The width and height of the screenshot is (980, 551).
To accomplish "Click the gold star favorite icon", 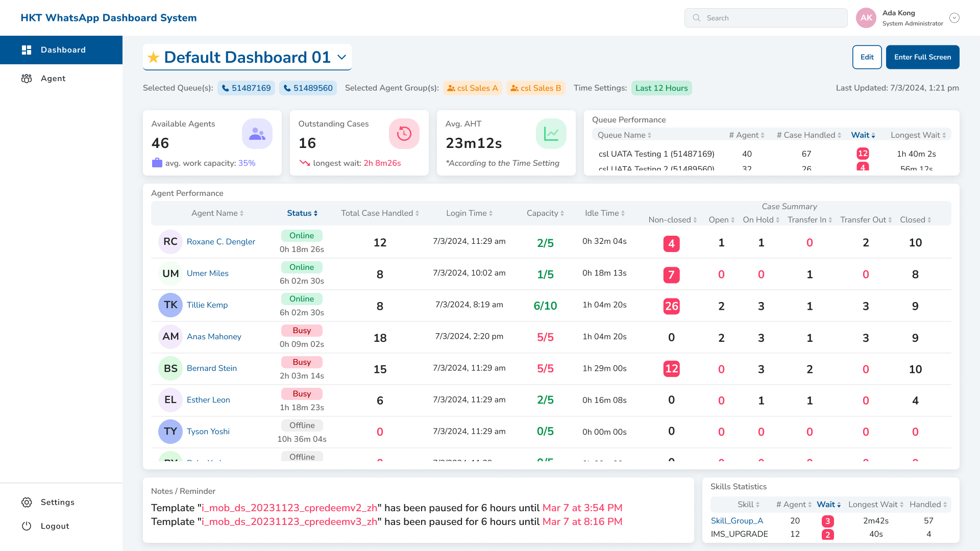I will [153, 58].
